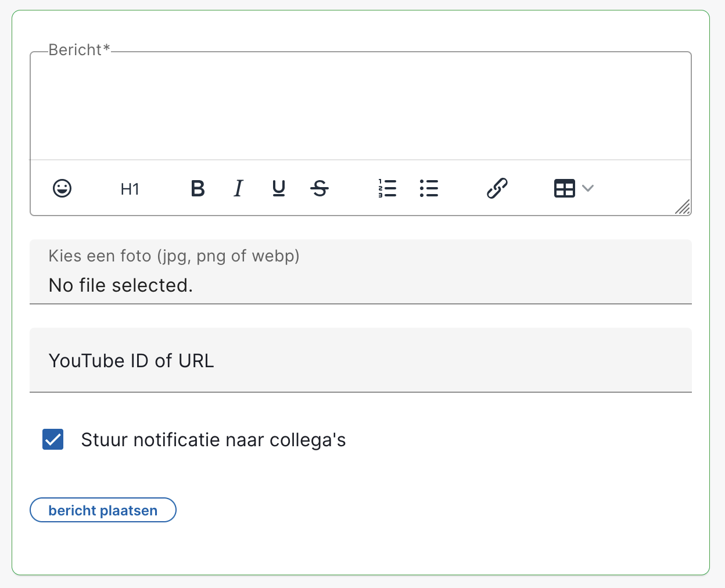
Task: Insert a bulleted list
Action: (429, 188)
